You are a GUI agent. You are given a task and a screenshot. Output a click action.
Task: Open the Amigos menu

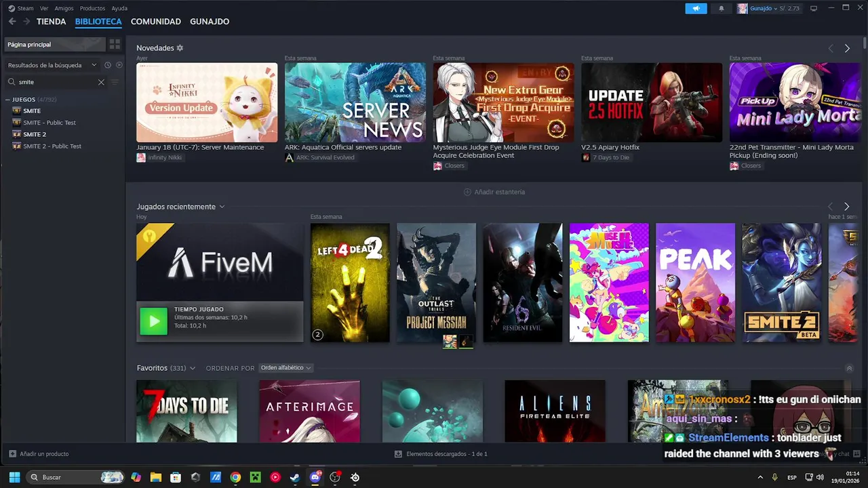tap(64, 8)
